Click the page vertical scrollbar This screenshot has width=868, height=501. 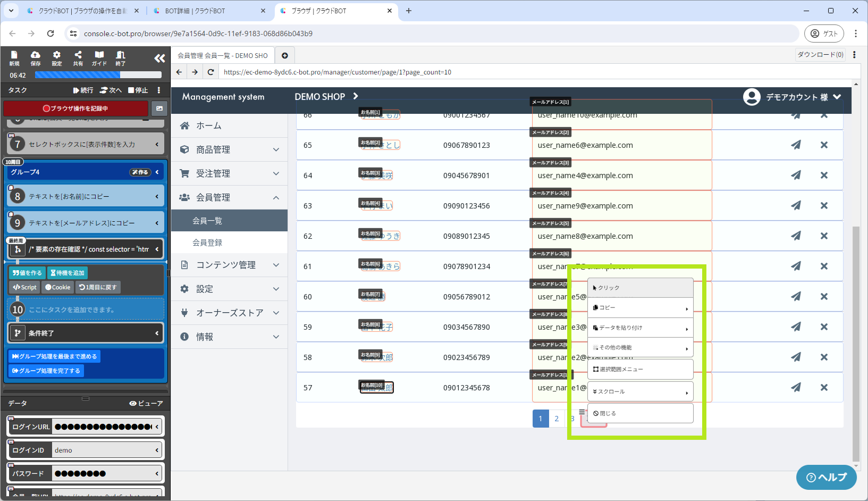[x=856, y=343]
